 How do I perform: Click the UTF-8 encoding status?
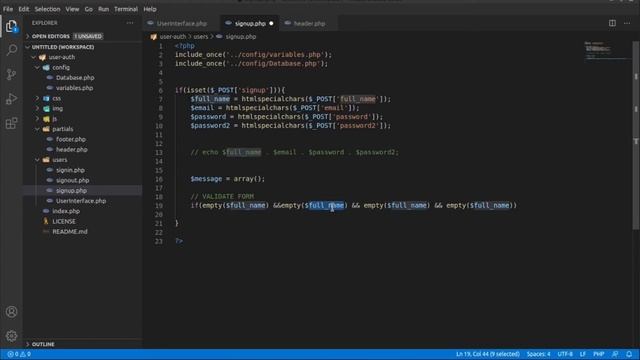565,354
